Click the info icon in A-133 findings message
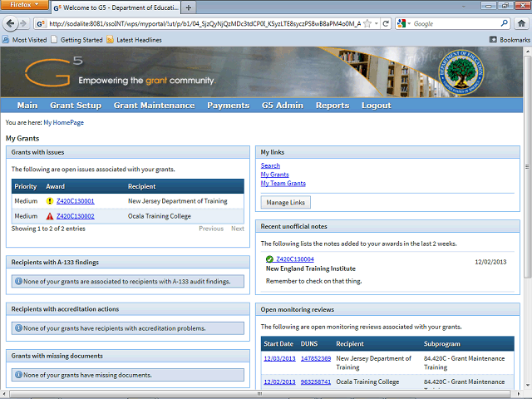Image resolution: width=532 pixels, height=399 pixels. coord(17,281)
